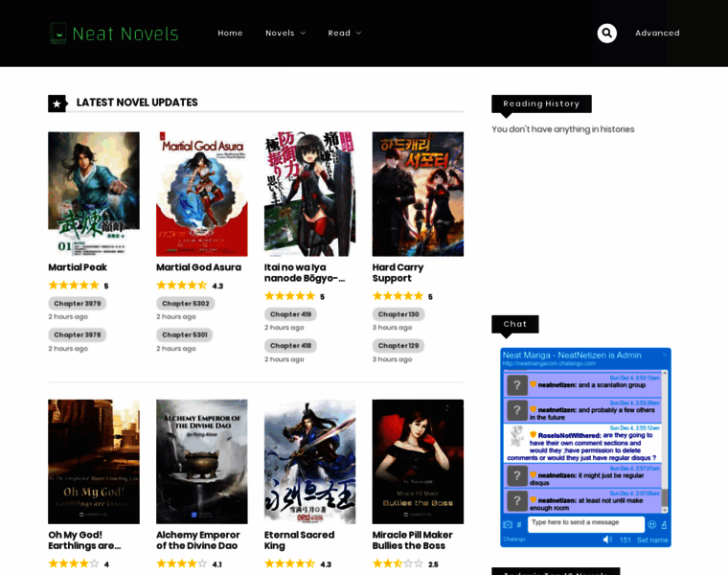Click the Martial Peak title link
Image resolution: width=728 pixels, height=575 pixels.
[x=78, y=267]
